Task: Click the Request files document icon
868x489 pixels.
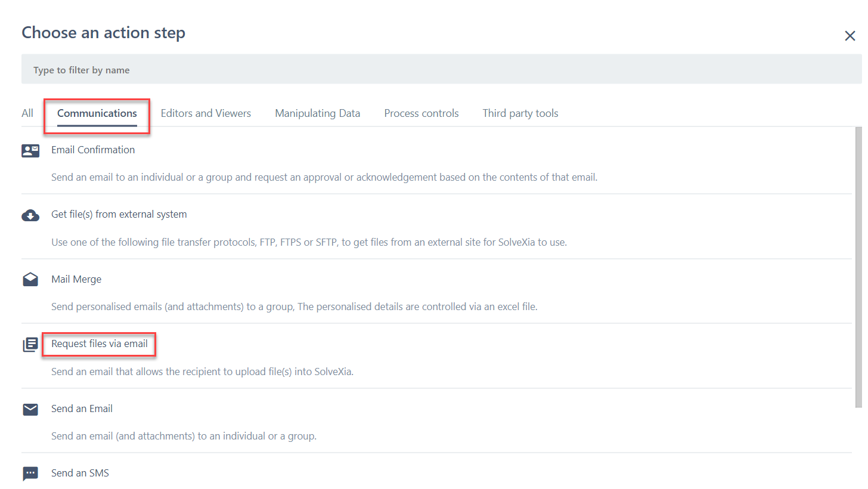Action: click(30, 345)
